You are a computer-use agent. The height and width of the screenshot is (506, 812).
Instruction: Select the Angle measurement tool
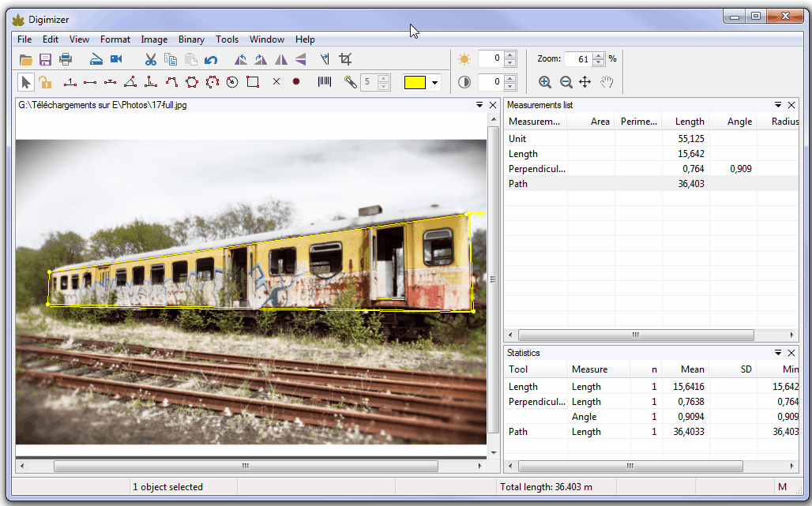click(x=131, y=81)
